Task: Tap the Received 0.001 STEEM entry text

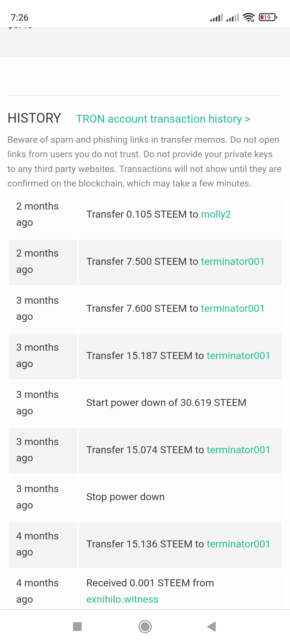Action: pos(150,583)
